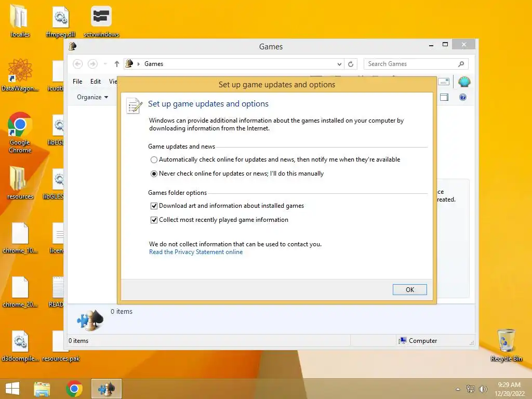Select d3dcompiler file on desktop
Viewport: 532px width, 399px height.
click(x=20, y=345)
